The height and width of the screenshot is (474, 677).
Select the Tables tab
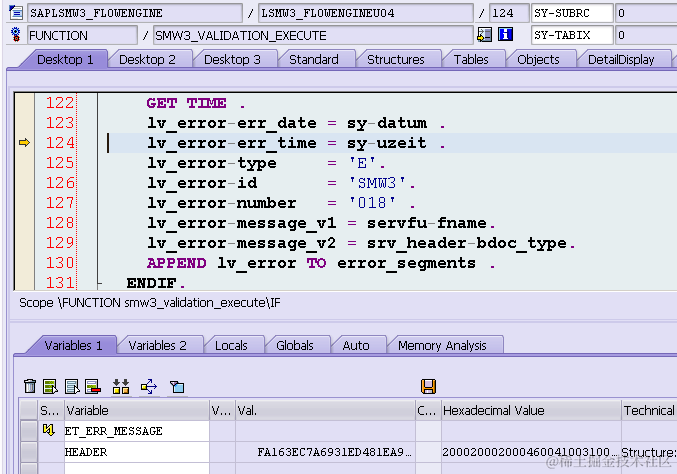point(471,60)
